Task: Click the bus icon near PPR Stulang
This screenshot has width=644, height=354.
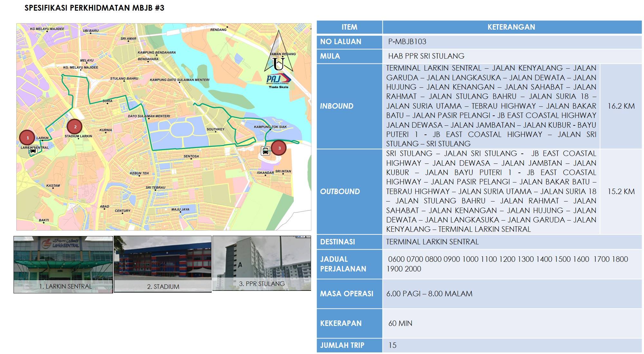Action: pos(265,151)
